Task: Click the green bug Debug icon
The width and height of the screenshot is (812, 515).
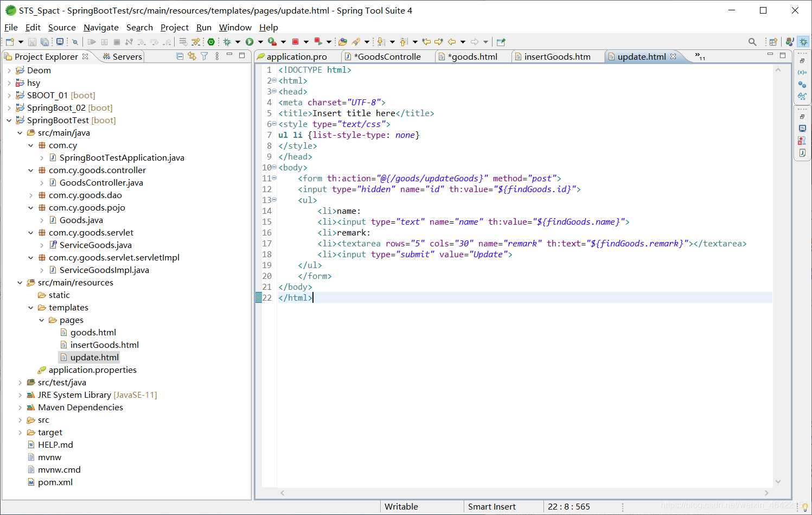Action: (227, 42)
